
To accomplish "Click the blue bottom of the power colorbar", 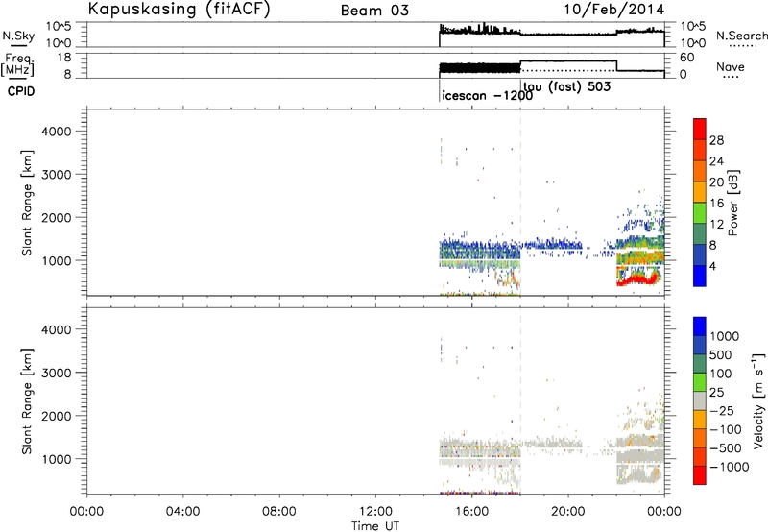I will [x=700, y=276].
